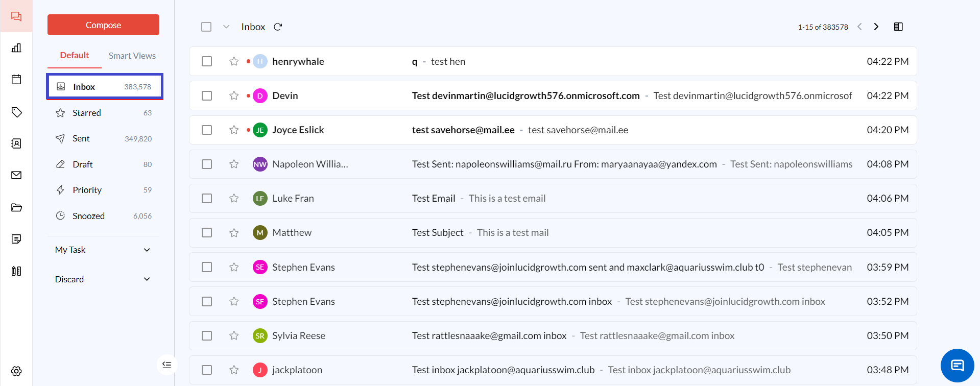Open settings gear at sidebar bottom

click(x=16, y=371)
